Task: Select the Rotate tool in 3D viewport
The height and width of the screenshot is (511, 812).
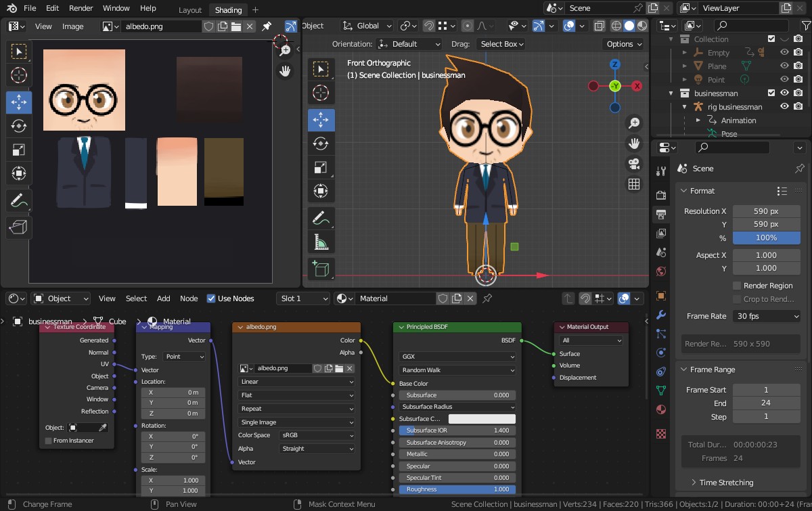Action: click(321, 143)
